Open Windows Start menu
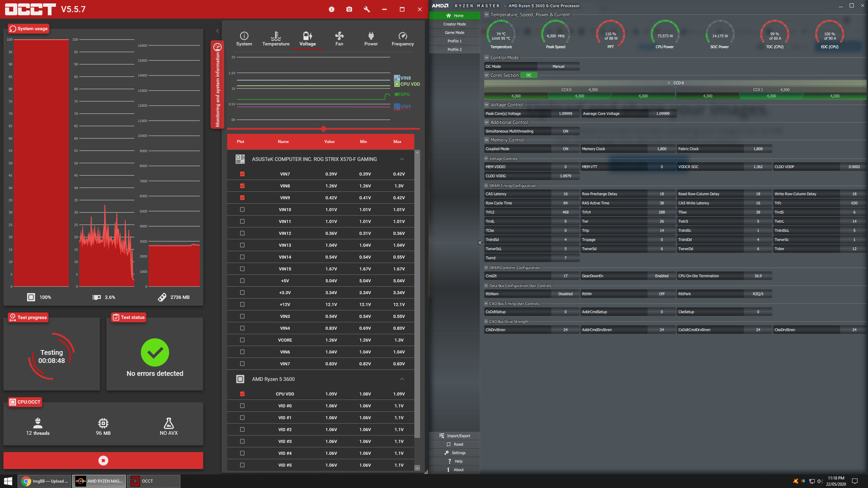Image resolution: width=868 pixels, height=488 pixels. (8, 481)
